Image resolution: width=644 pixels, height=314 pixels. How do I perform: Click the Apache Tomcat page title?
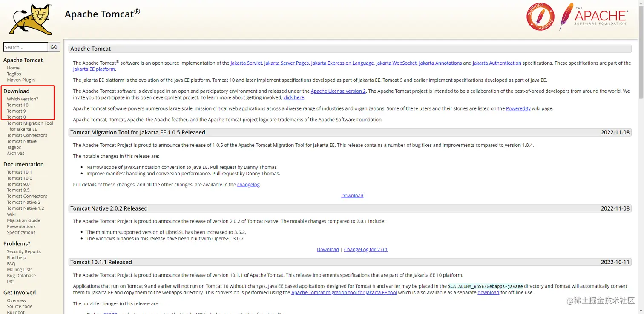[x=102, y=14]
